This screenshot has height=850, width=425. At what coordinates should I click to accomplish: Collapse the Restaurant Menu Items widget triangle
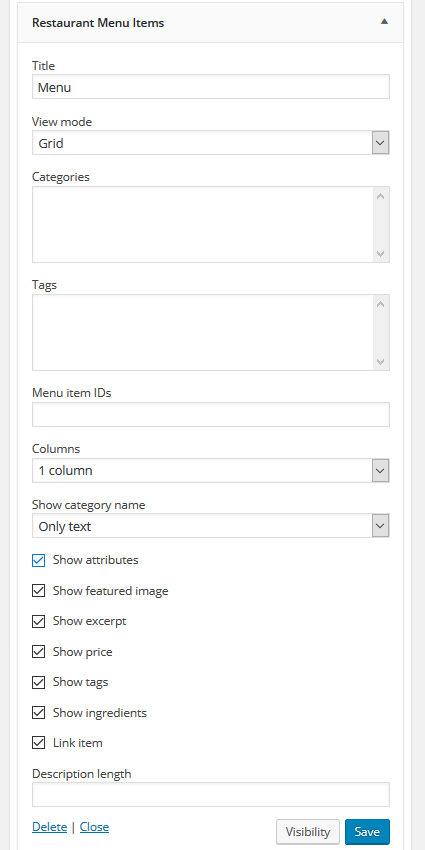point(384,22)
